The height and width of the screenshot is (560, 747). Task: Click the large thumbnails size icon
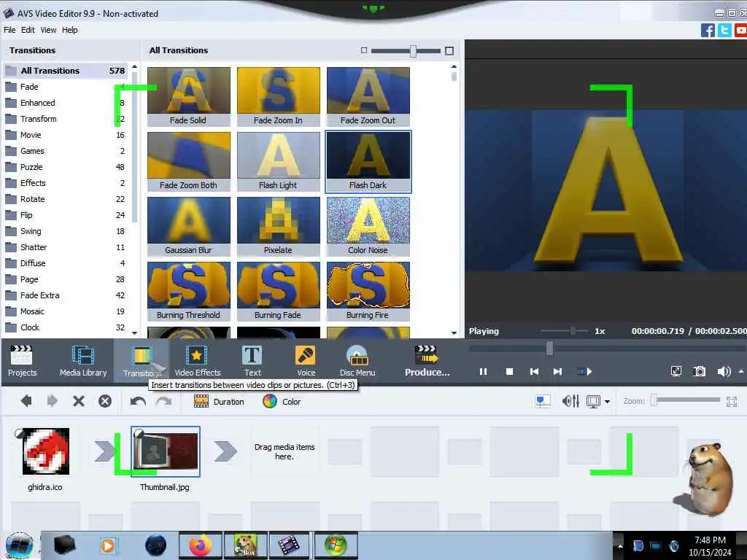pyautogui.click(x=449, y=50)
